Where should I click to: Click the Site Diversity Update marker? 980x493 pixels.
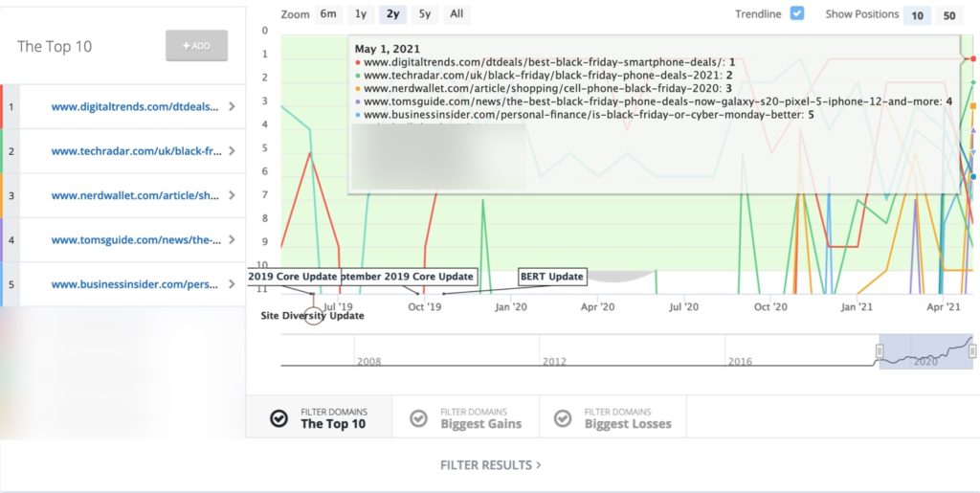click(314, 316)
